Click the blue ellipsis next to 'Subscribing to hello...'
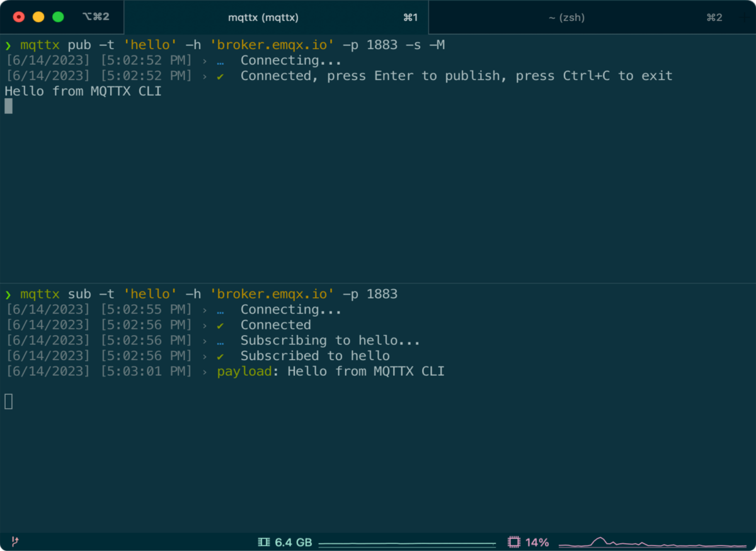Viewport: 756px width, 551px height. click(x=220, y=343)
